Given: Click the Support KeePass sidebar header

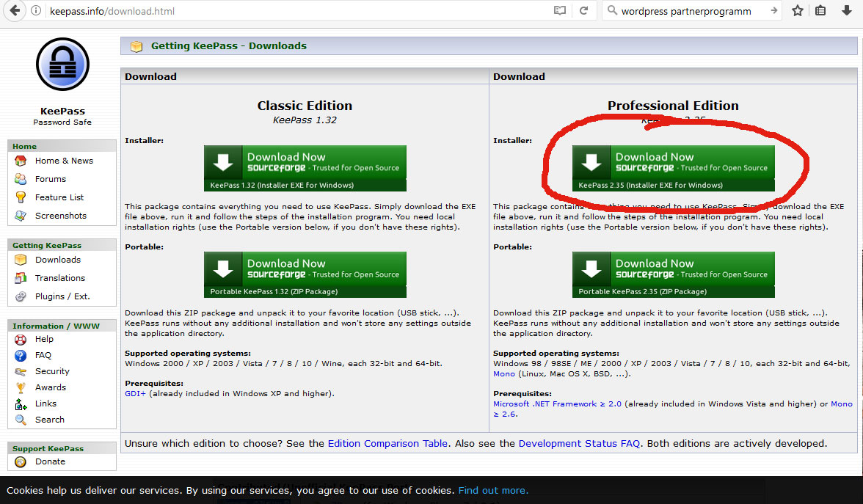Looking at the screenshot, I should tap(62, 448).
